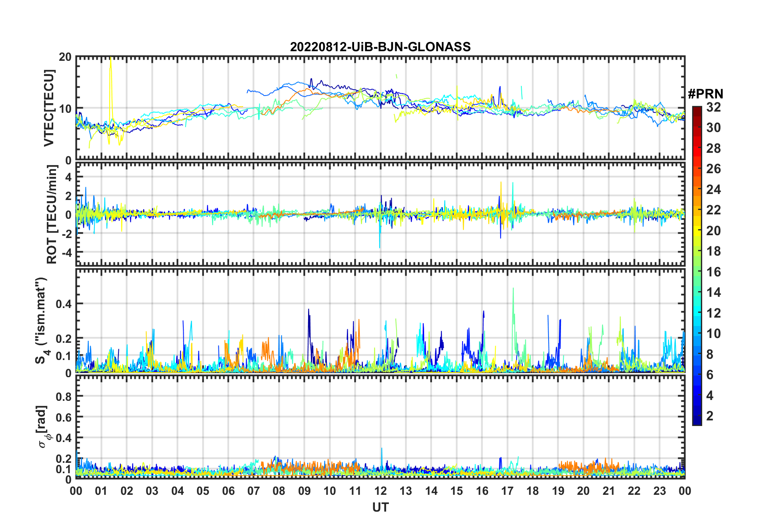Click UT axis tick label 19
The width and height of the screenshot is (761, 532).
click(558, 491)
